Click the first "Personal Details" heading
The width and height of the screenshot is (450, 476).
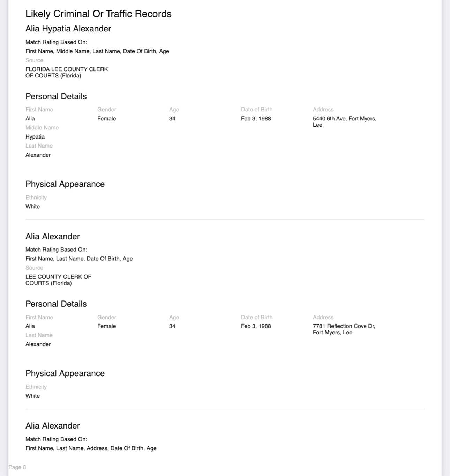(56, 96)
